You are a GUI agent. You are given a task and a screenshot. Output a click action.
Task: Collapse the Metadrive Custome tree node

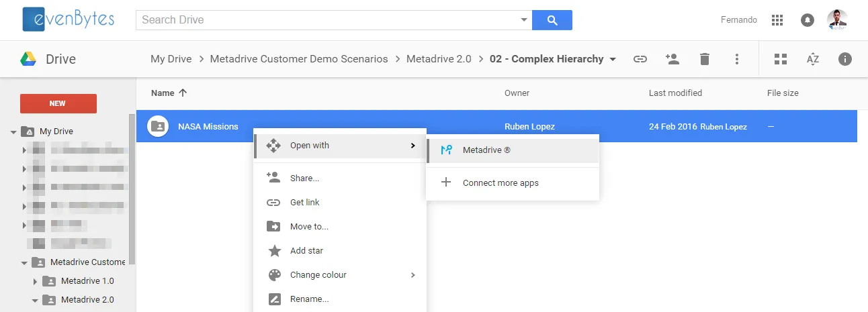click(24, 263)
